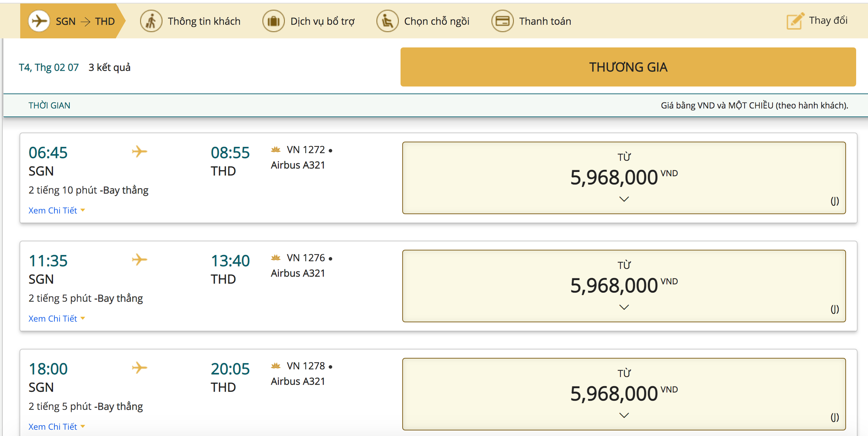This screenshot has height=436, width=868.
Task: Click the airplane icon beside SGN → THD
Action: tap(39, 21)
